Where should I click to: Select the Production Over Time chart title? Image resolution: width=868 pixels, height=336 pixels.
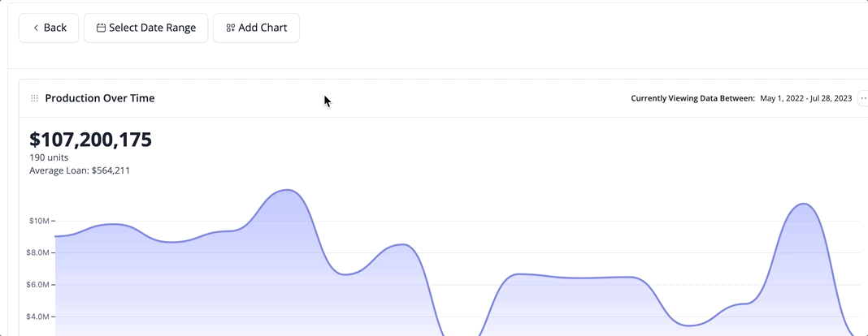pyautogui.click(x=100, y=98)
